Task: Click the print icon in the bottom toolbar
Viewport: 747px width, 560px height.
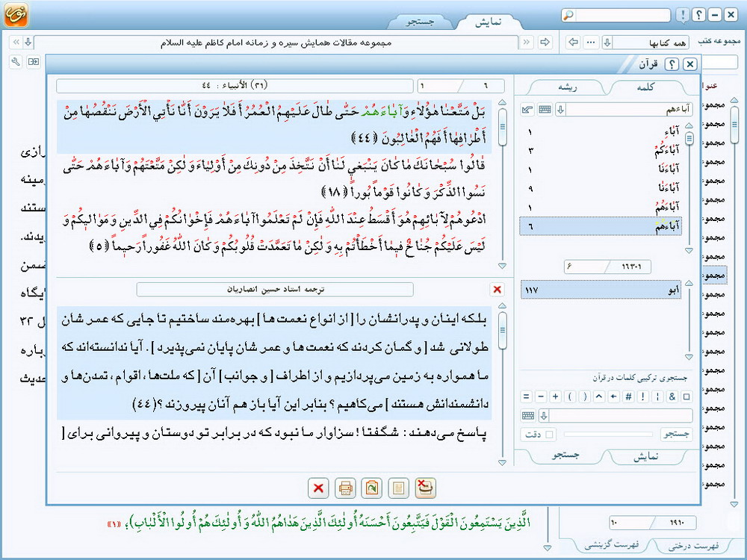Action: click(x=345, y=488)
